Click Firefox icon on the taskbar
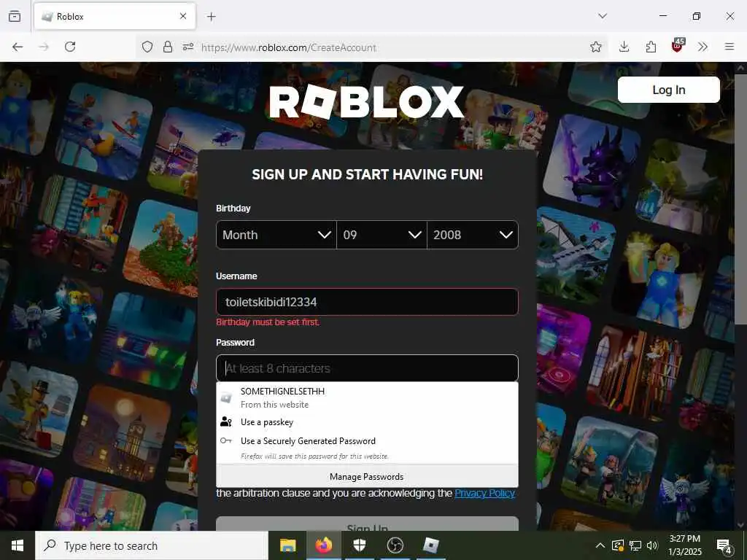 324,545
